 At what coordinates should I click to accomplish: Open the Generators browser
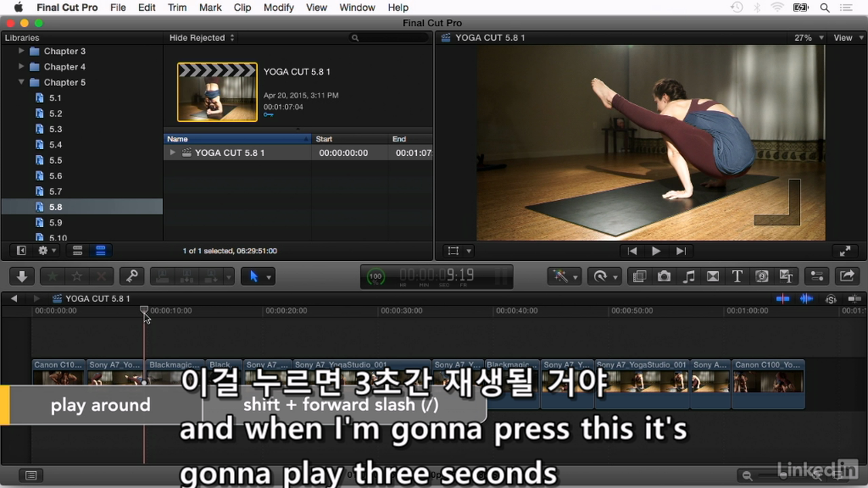[762, 276]
